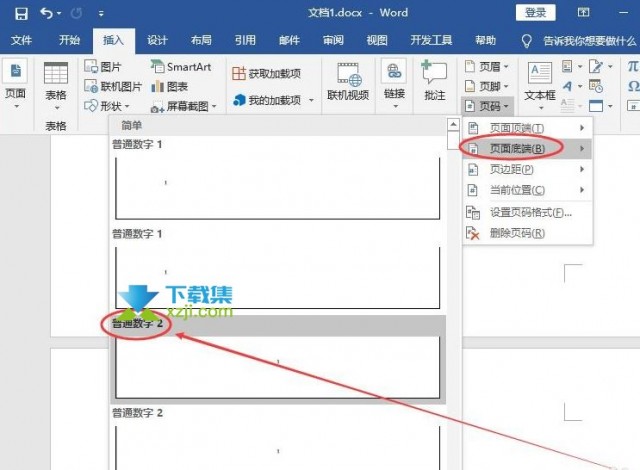Open the 页面底端(B) submenu

tap(527, 149)
